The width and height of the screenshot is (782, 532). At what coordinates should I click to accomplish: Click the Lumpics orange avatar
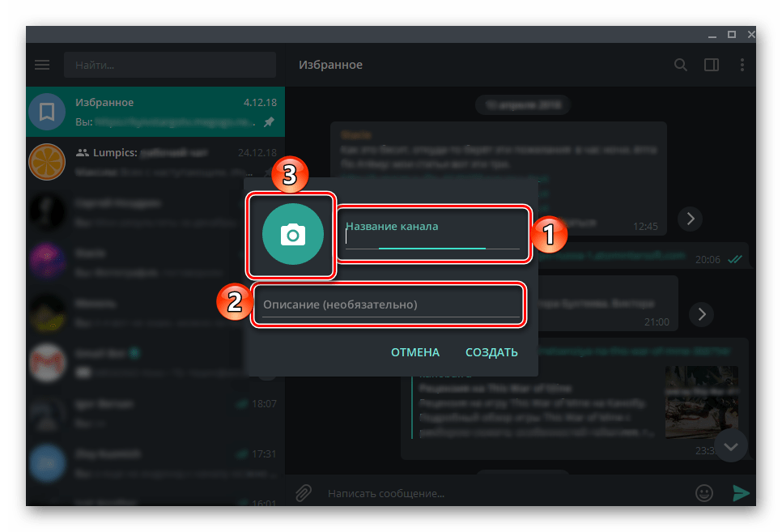pyautogui.click(x=47, y=162)
